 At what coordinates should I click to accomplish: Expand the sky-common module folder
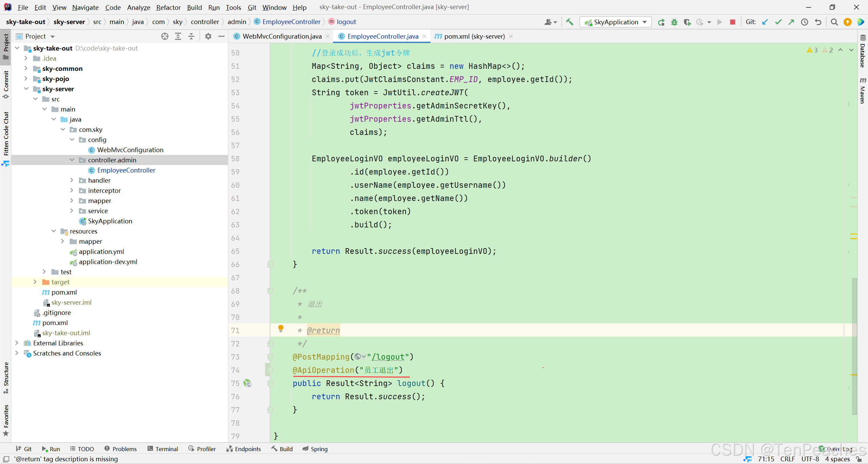point(26,68)
